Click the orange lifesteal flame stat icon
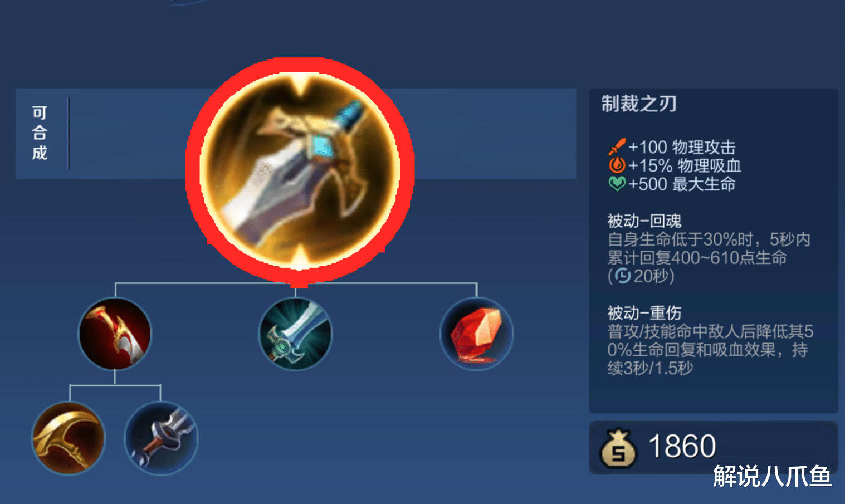Viewport: 845px width, 504px height. click(617, 165)
